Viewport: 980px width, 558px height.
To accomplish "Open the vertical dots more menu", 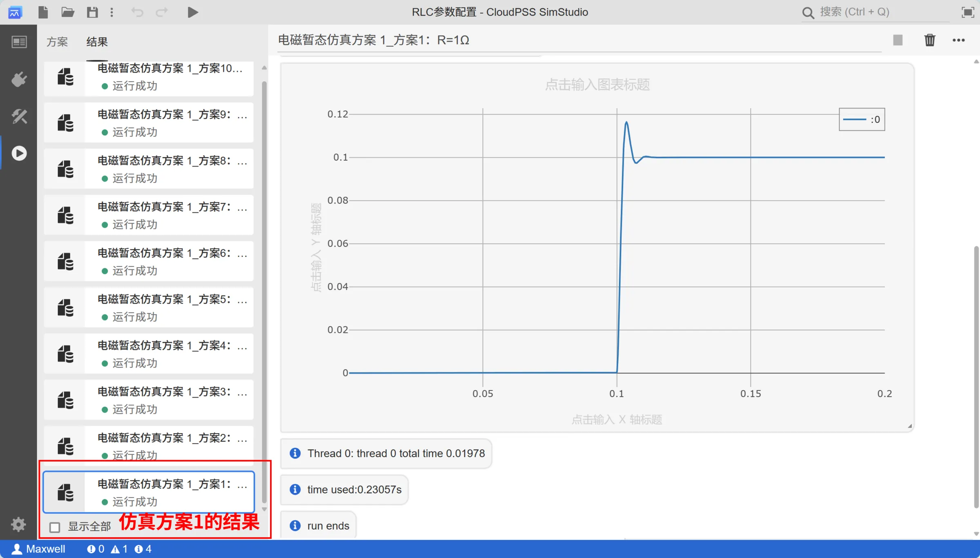I will click(112, 12).
